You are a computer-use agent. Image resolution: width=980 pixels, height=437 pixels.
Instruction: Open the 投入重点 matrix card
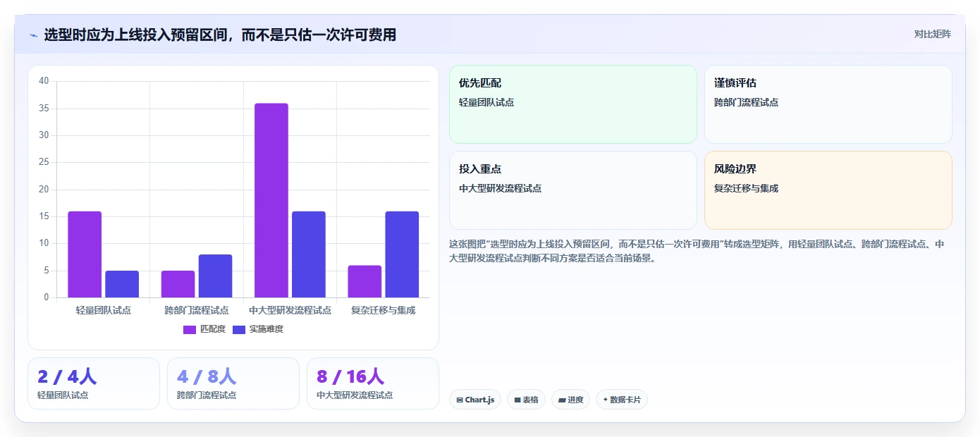click(573, 190)
